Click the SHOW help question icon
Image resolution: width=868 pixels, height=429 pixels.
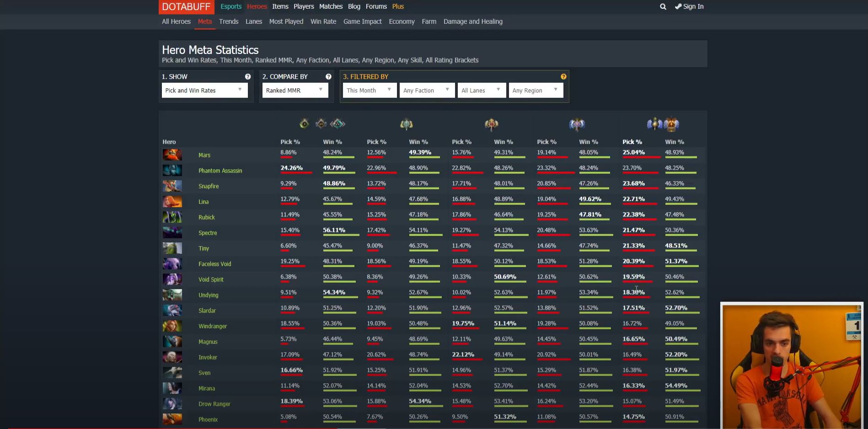(x=247, y=77)
